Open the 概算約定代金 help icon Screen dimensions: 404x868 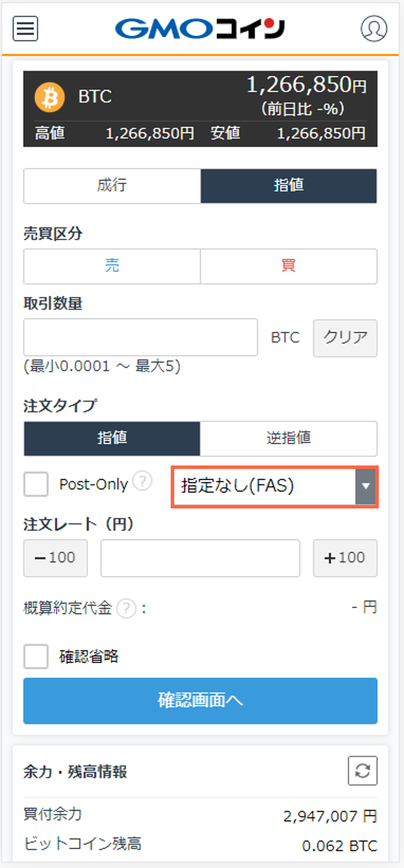[x=126, y=608]
